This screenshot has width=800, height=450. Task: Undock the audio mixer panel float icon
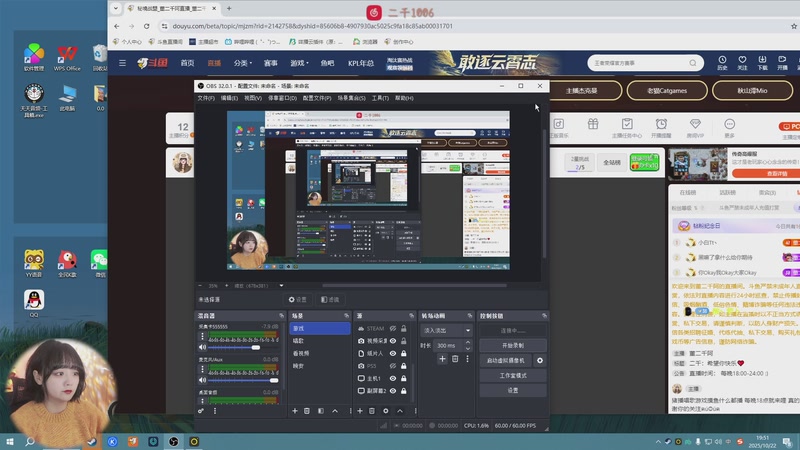point(281,316)
